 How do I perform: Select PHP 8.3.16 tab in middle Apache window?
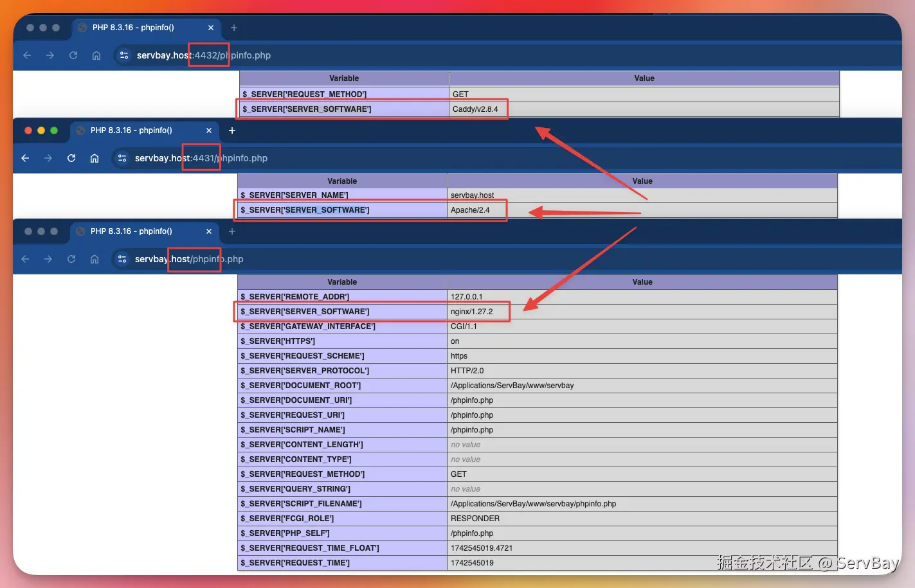click(145, 130)
